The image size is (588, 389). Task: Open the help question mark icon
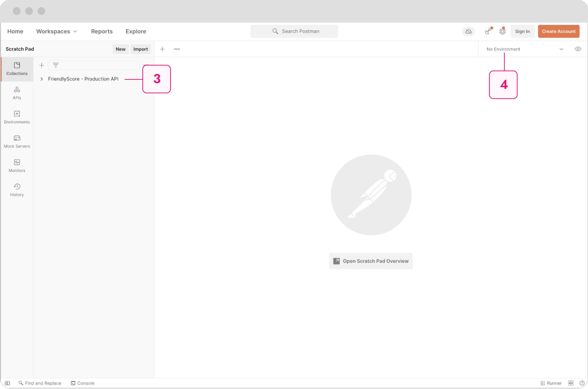(582, 383)
